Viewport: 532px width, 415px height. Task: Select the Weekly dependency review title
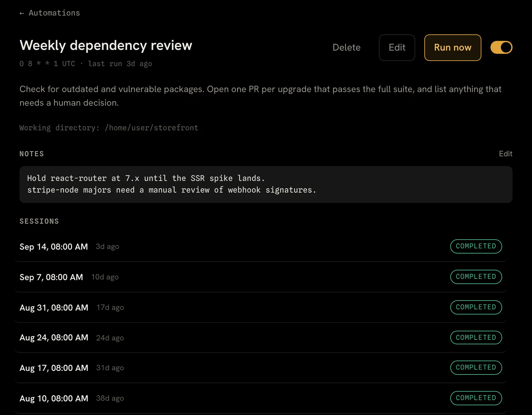pos(106,46)
